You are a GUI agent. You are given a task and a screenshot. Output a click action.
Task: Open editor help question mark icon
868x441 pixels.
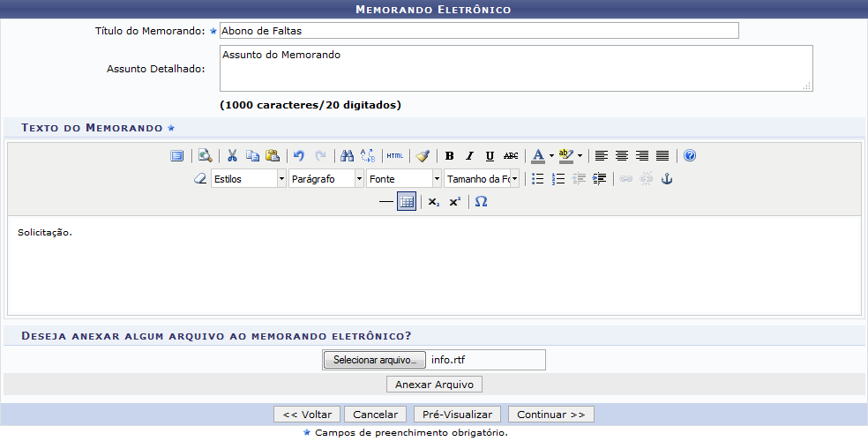point(690,156)
